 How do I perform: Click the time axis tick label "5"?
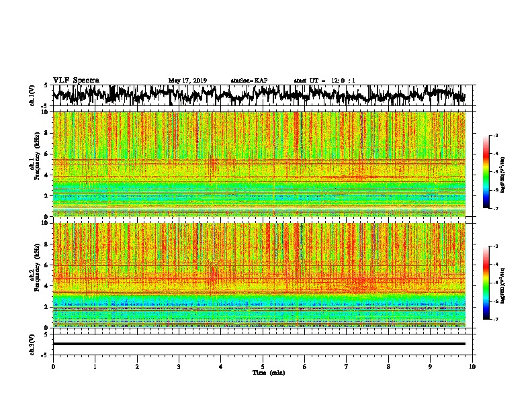(x=263, y=367)
